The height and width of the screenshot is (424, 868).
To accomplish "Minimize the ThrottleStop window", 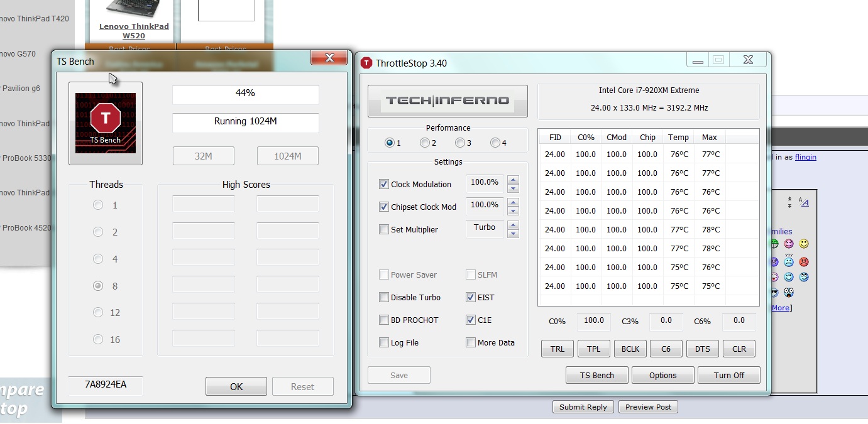I will [x=697, y=60].
